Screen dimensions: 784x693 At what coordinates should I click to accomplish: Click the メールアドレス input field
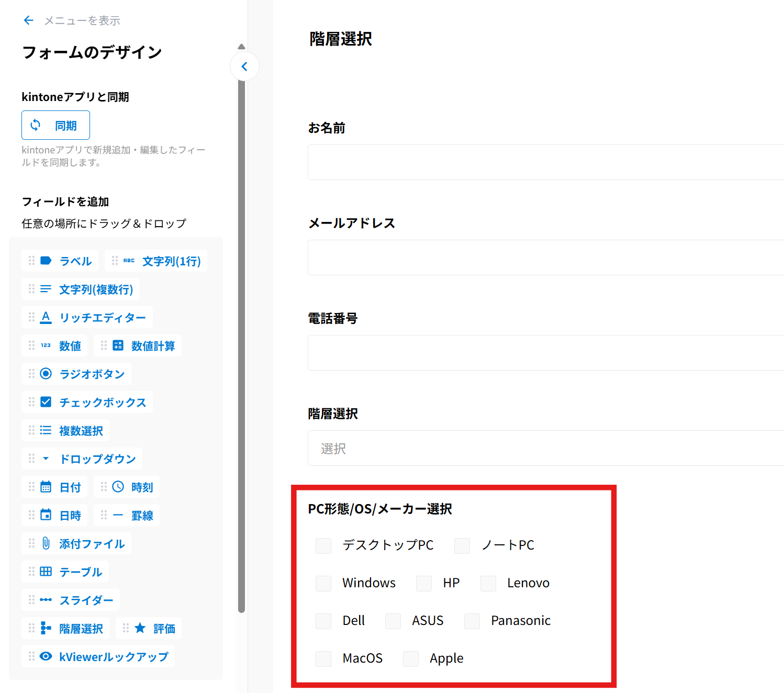(546, 258)
